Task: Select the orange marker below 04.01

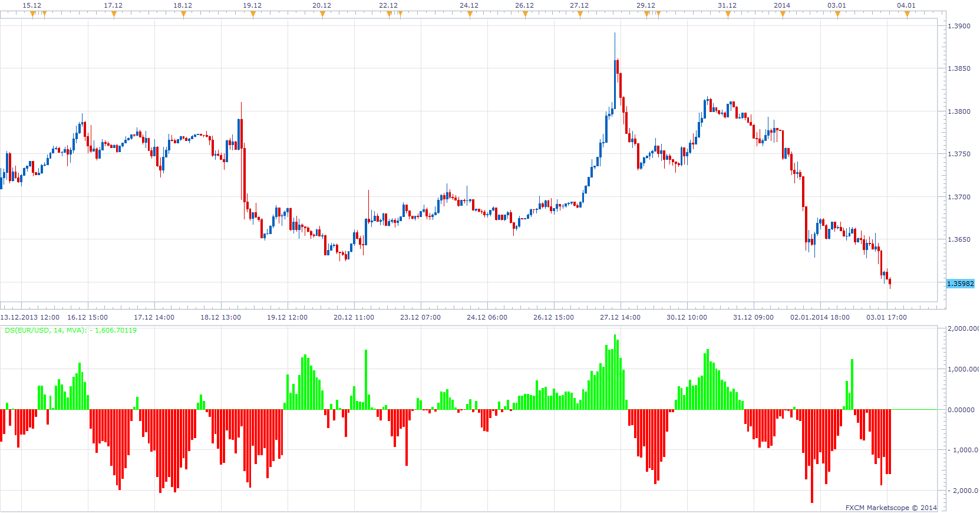Action: 907,14
